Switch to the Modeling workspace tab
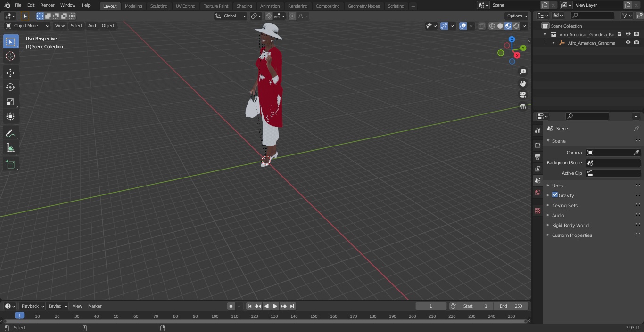The height and width of the screenshot is (332, 644). (x=133, y=6)
